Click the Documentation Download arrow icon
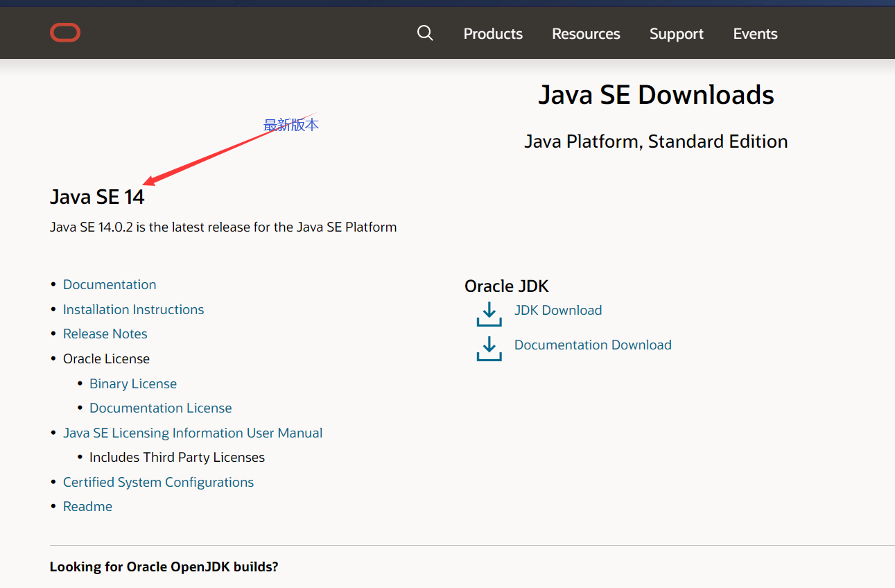The image size is (895, 588). (x=489, y=348)
